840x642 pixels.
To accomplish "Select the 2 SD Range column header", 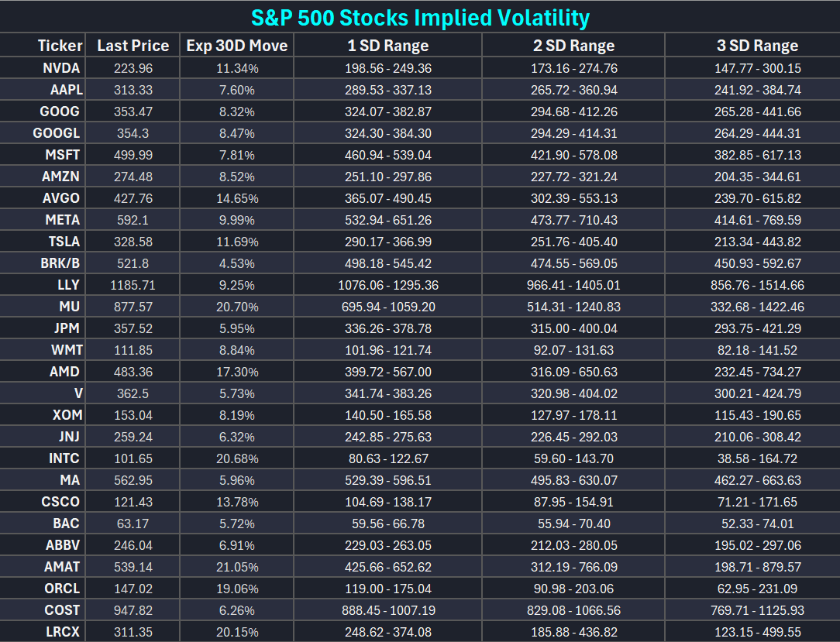I will click(573, 46).
